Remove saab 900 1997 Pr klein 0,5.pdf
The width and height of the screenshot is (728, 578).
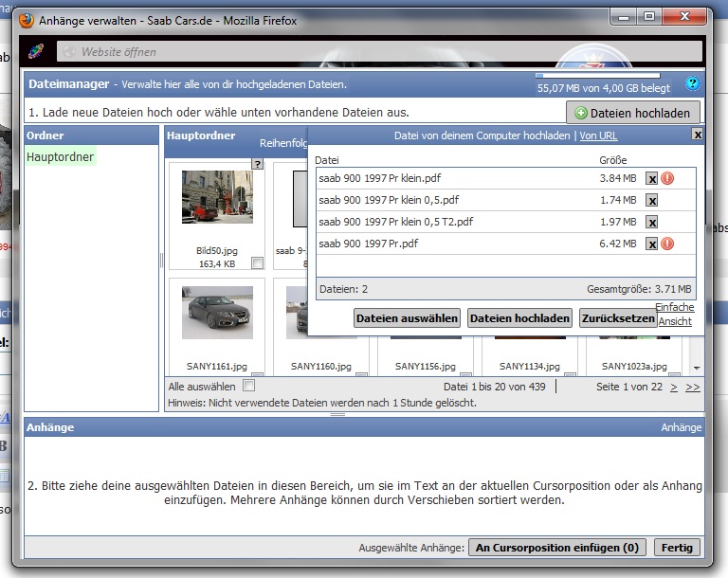click(x=652, y=201)
